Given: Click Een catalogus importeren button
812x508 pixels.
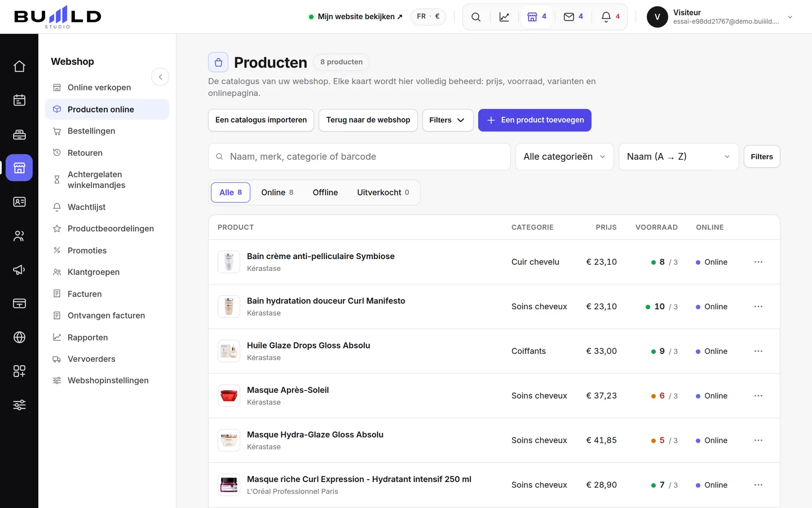Looking at the screenshot, I should point(261,120).
